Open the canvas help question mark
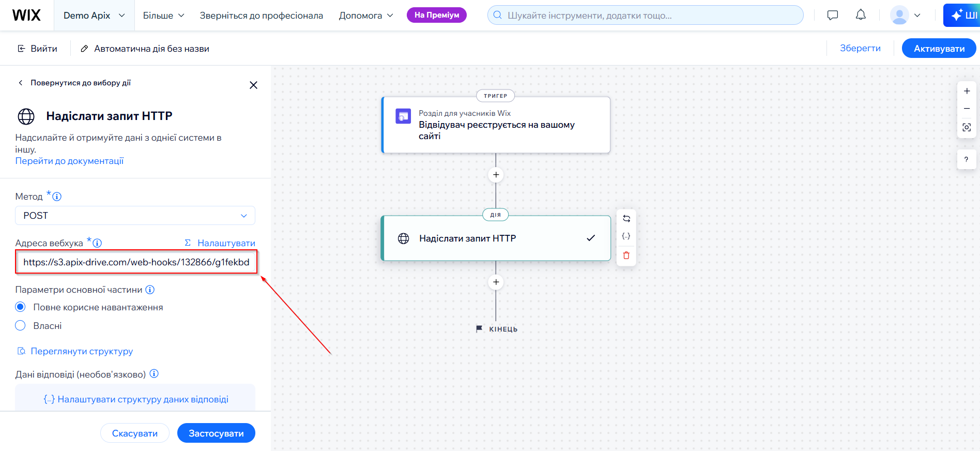Screen dimensions: 980x451 pos(966,159)
